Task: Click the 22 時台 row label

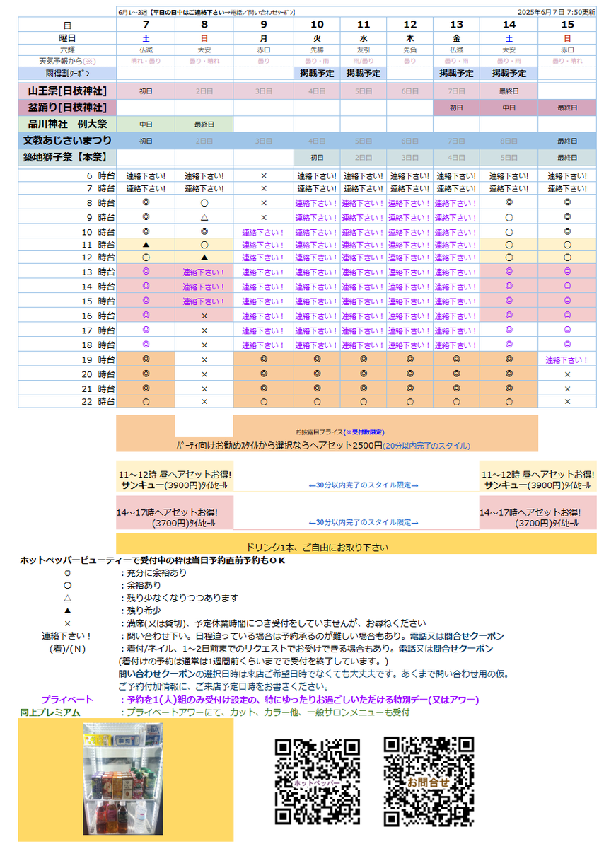Action: 98,402
